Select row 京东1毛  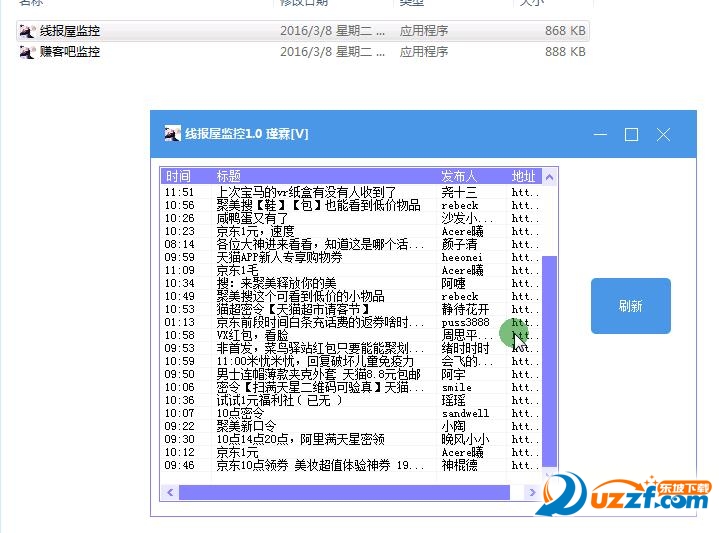[x=351, y=270]
